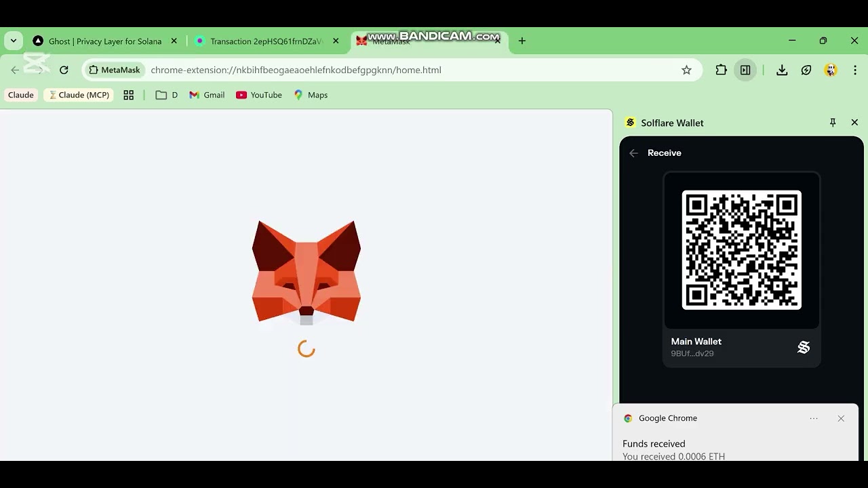Restore down the Chrome window
The height and width of the screenshot is (488, 868).
pos(823,41)
